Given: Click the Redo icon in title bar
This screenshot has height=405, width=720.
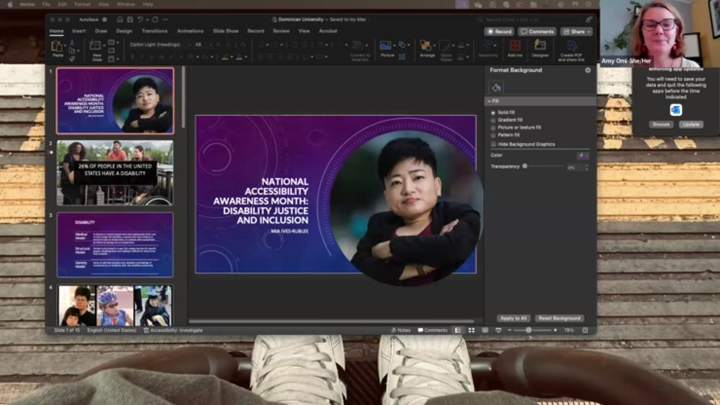Looking at the screenshot, I should pos(155,20).
